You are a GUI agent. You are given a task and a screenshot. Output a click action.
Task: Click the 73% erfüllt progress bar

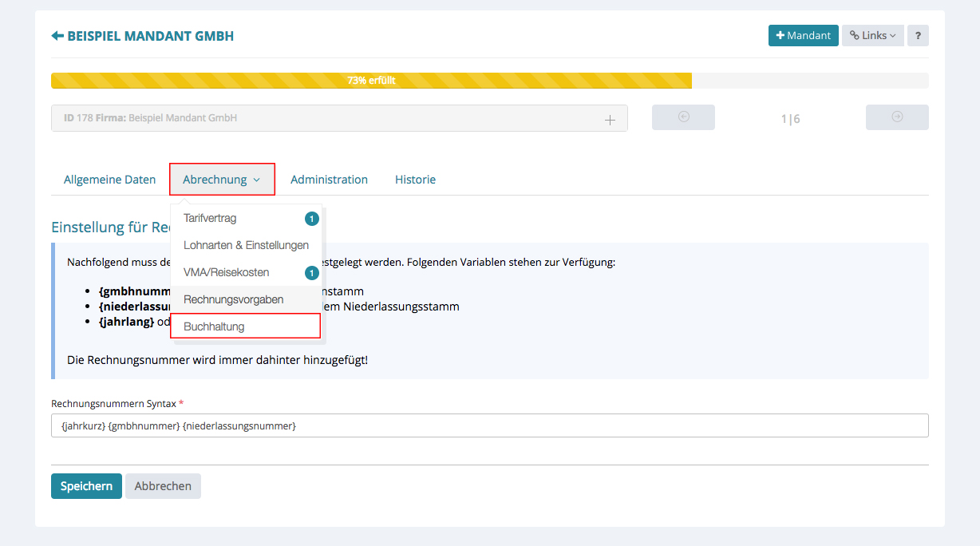point(371,81)
